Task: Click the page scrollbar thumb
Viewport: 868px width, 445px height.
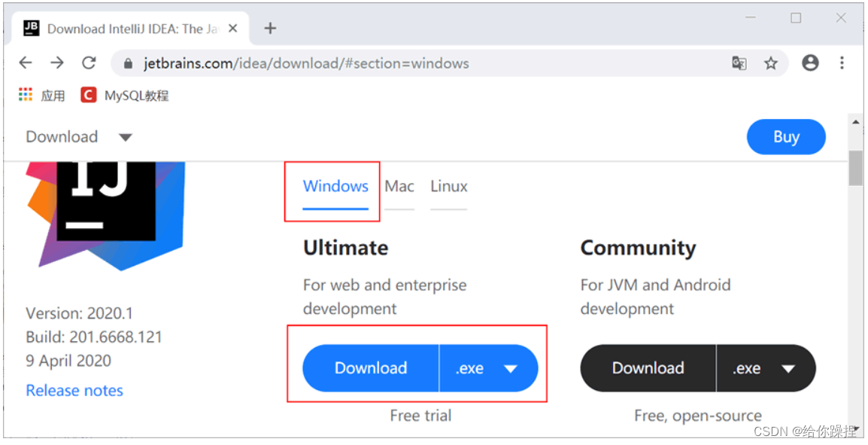Action: point(855,166)
